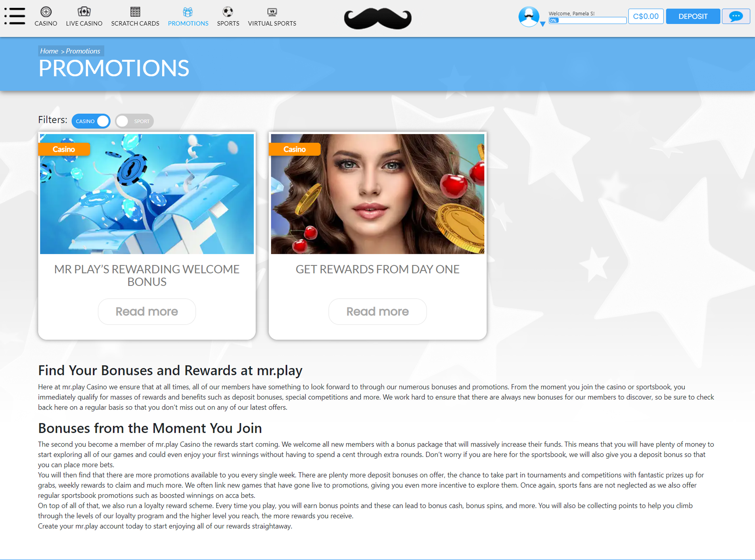Click the Promotions gift box icon
Screen dimensions: 755x560
(x=188, y=12)
